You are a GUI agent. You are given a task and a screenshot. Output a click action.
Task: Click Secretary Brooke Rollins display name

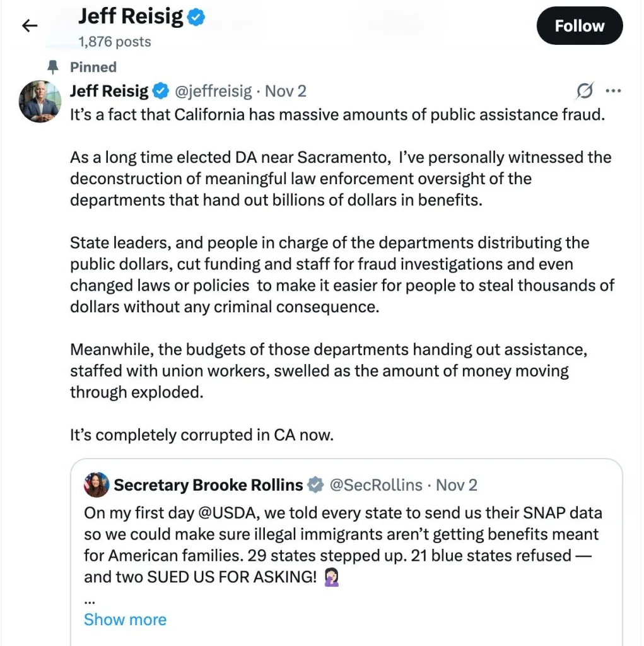coord(208,485)
